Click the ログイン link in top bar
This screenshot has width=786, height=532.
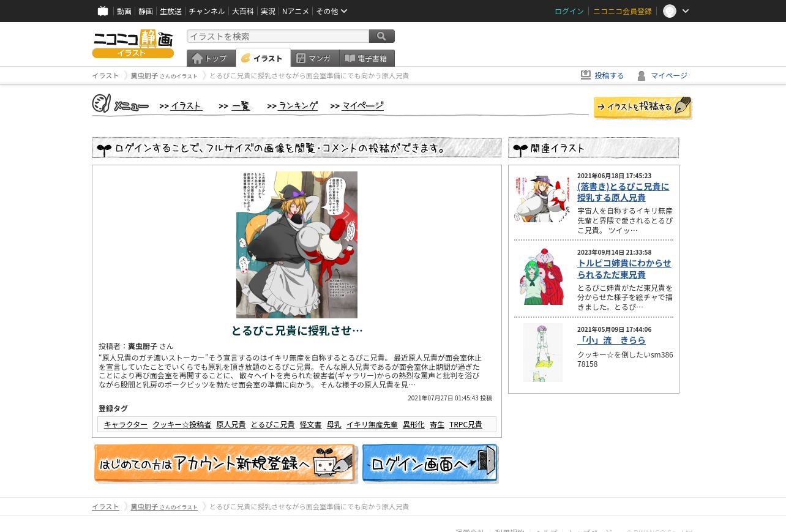coord(569,11)
